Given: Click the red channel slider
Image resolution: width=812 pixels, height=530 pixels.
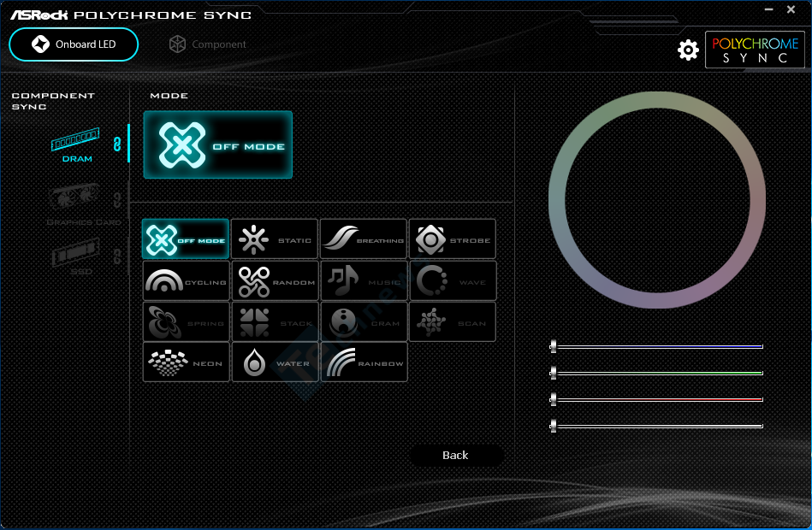Looking at the screenshot, I should pos(656,399).
